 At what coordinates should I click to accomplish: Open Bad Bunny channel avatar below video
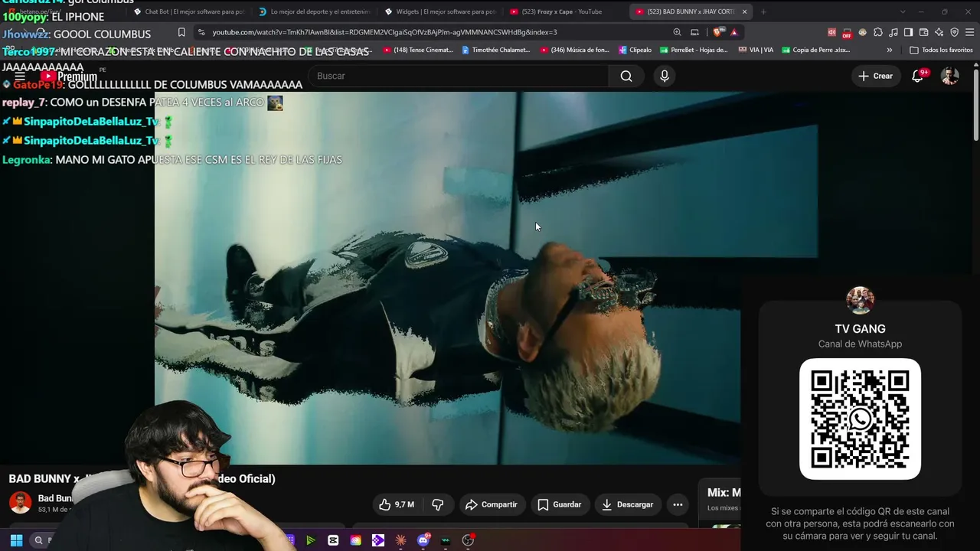click(20, 502)
